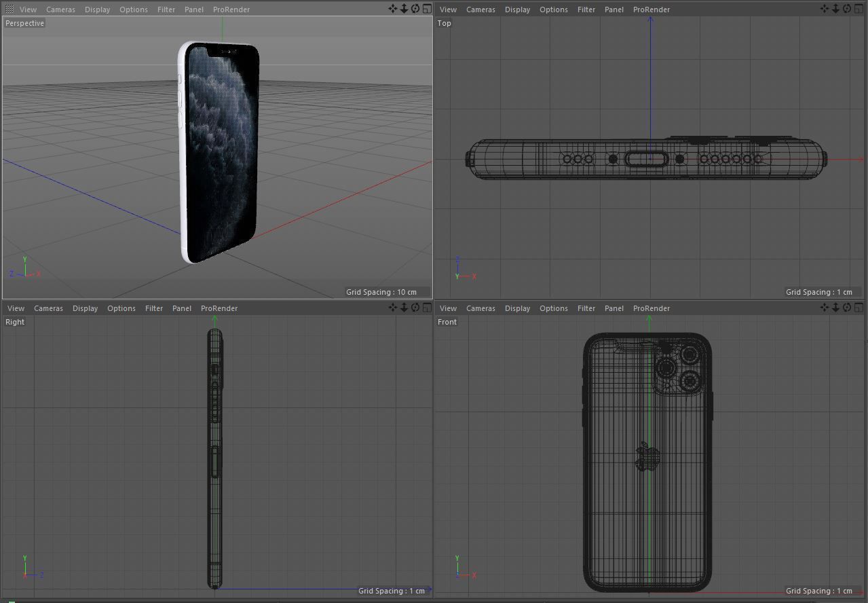Click the Perspective viewport name label
The image size is (868, 603).
click(x=24, y=23)
